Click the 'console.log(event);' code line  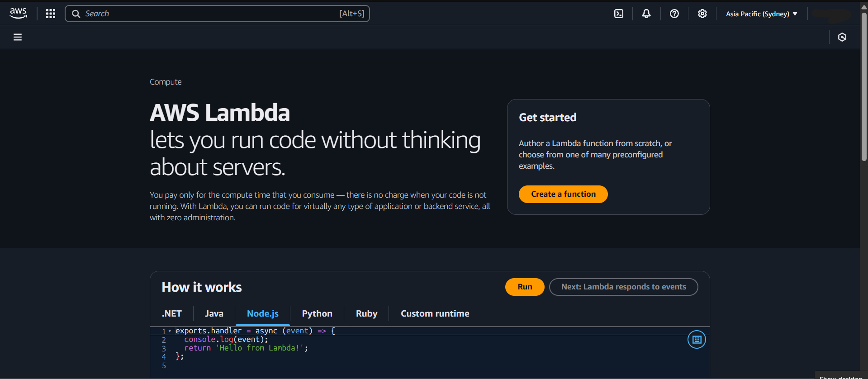coord(226,339)
